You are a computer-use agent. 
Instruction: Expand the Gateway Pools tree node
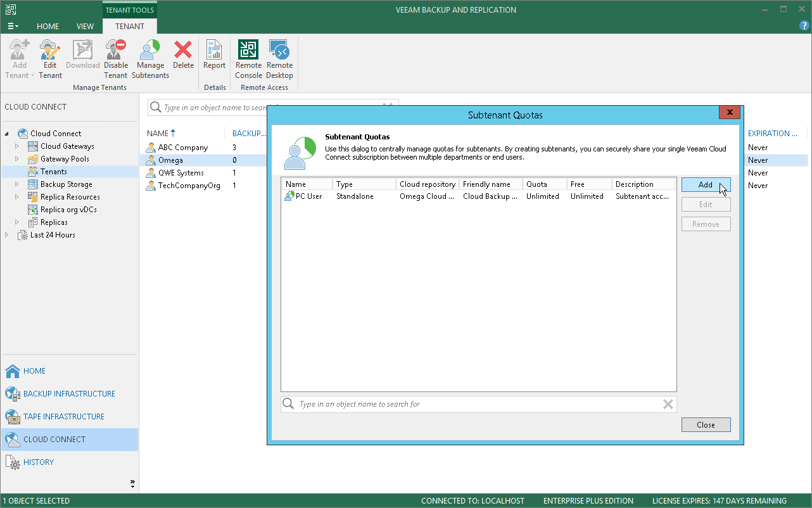pyautogui.click(x=18, y=159)
